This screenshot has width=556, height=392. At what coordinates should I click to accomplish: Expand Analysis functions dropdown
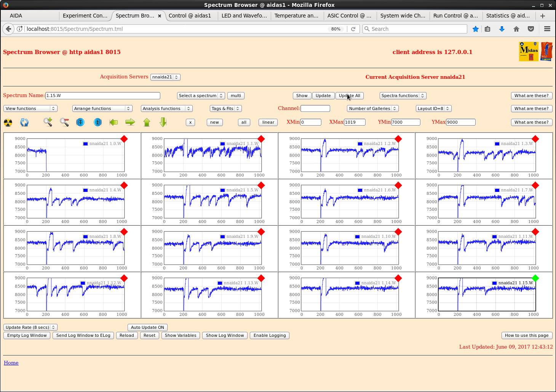[x=167, y=109]
